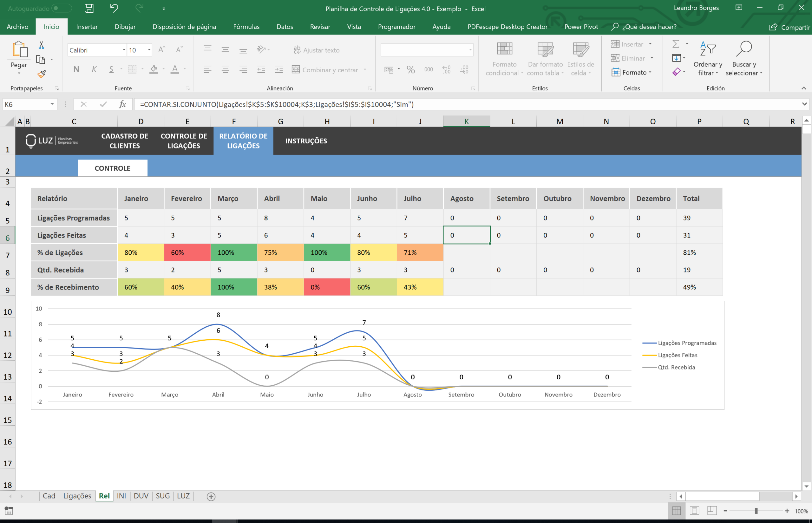The width and height of the screenshot is (812, 523).
Task: Open the INSTRUÇÕES page
Action: [306, 141]
